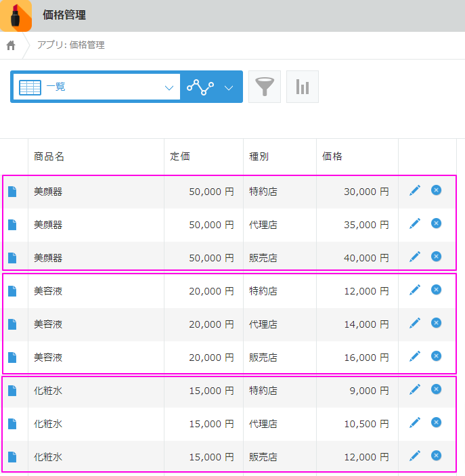Screen dimensions: 465x476
Task: Edit the 美容液 14,000 円 record with pencil
Action: (415, 323)
